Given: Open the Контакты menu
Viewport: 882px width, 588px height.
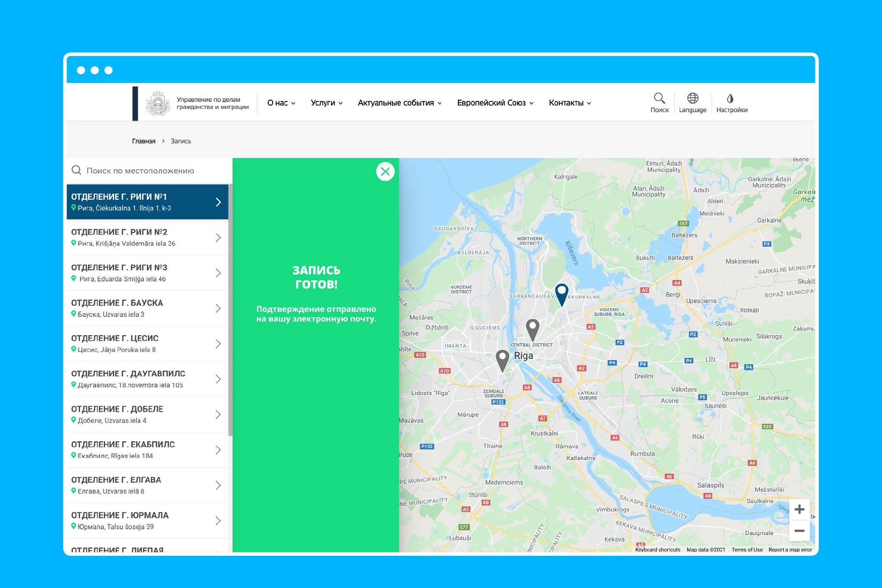Looking at the screenshot, I should pos(570,103).
